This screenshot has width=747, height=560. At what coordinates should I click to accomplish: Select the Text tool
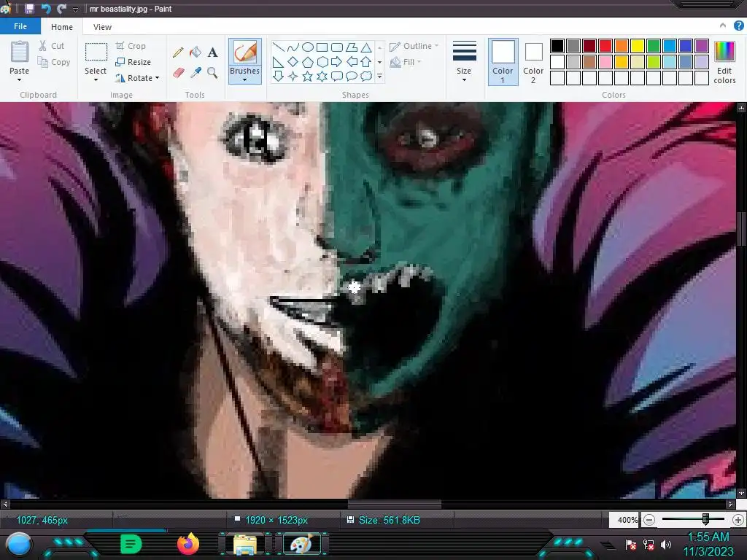pos(212,52)
